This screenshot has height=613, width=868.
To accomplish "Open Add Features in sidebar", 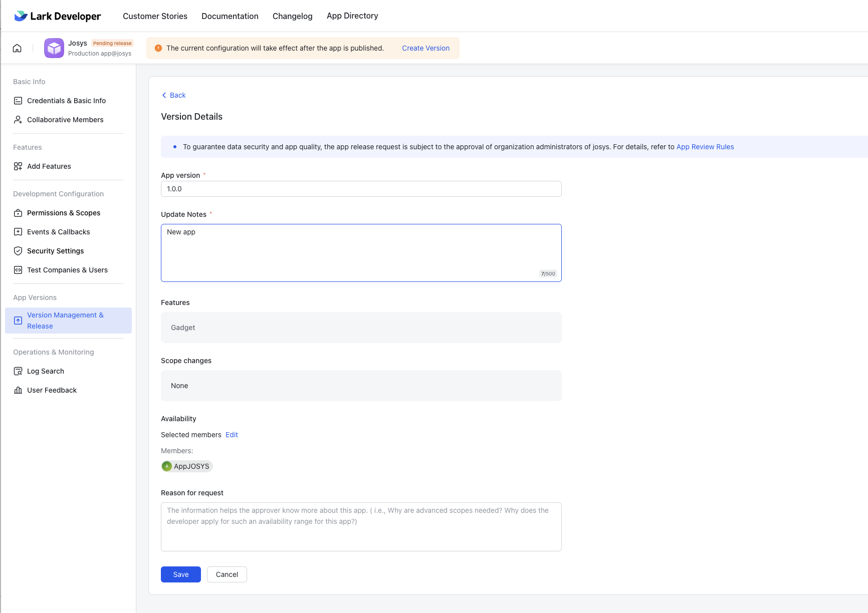I will pyautogui.click(x=49, y=166).
